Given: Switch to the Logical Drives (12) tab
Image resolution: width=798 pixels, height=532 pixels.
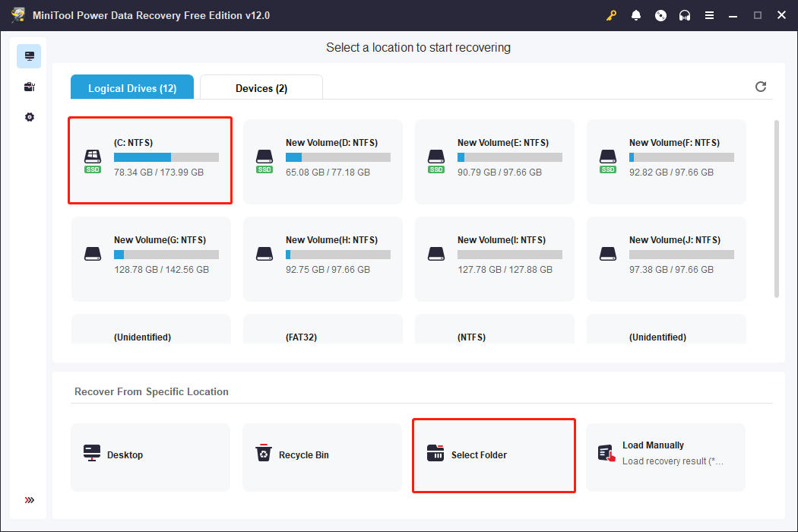Looking at the screenshot, I should coord(132,87).
